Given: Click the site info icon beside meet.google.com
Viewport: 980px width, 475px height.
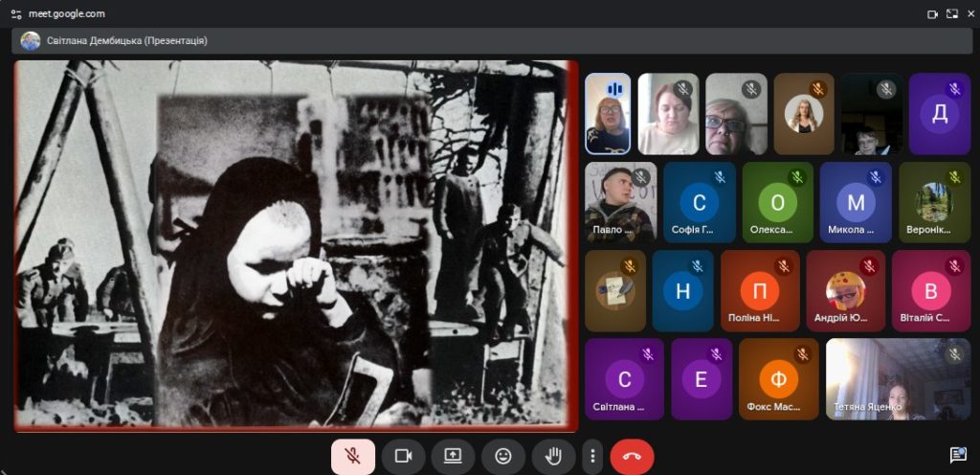Looking at the screenshot, I should pos(14,14).
